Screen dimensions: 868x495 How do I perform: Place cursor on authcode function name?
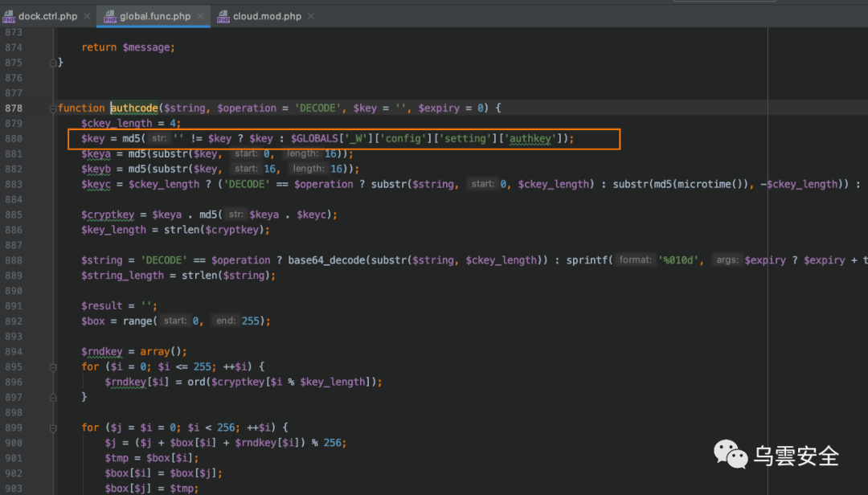[x=134, y=108]
